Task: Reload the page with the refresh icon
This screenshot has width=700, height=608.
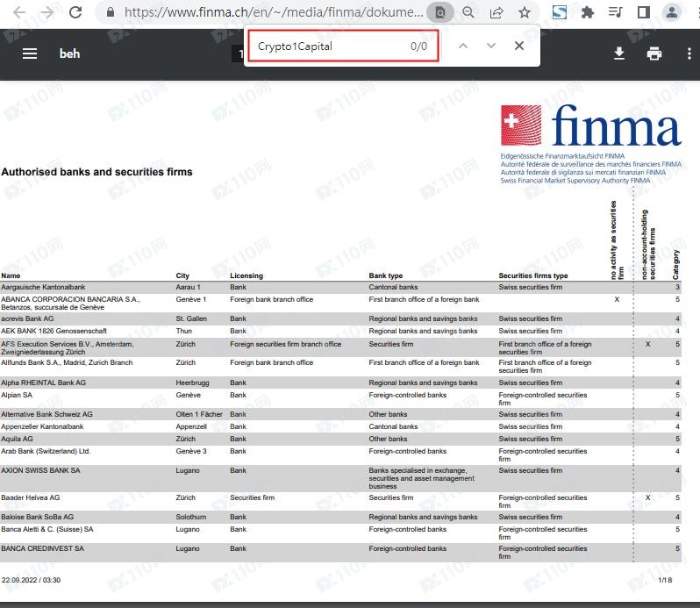Action: 75,13
